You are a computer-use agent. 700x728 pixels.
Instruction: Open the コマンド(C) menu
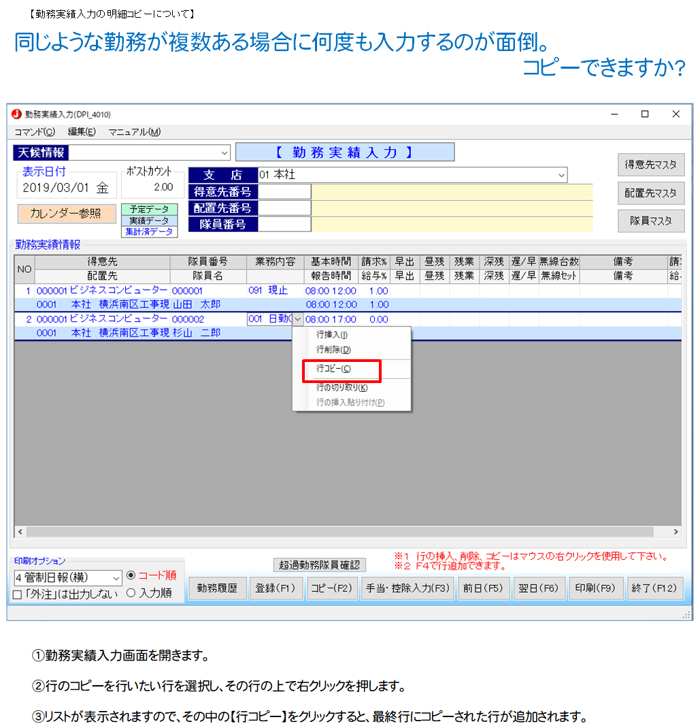tap(35, 132)
